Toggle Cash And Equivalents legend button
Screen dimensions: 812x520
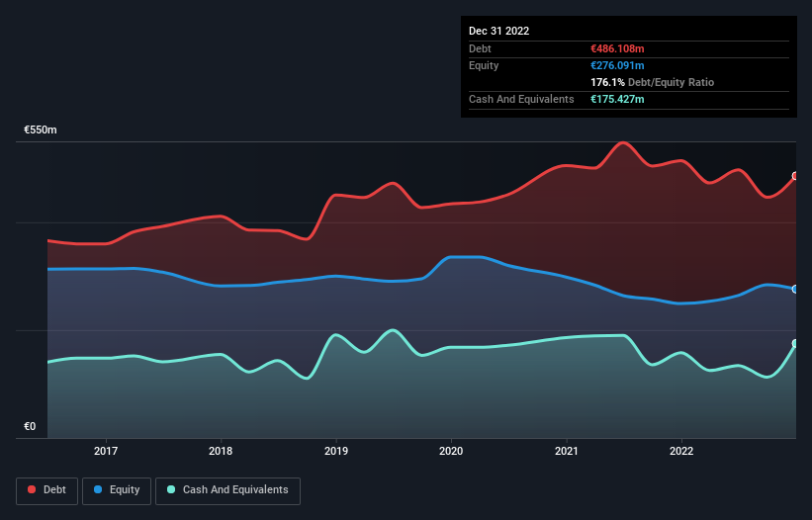coord(227,490)
